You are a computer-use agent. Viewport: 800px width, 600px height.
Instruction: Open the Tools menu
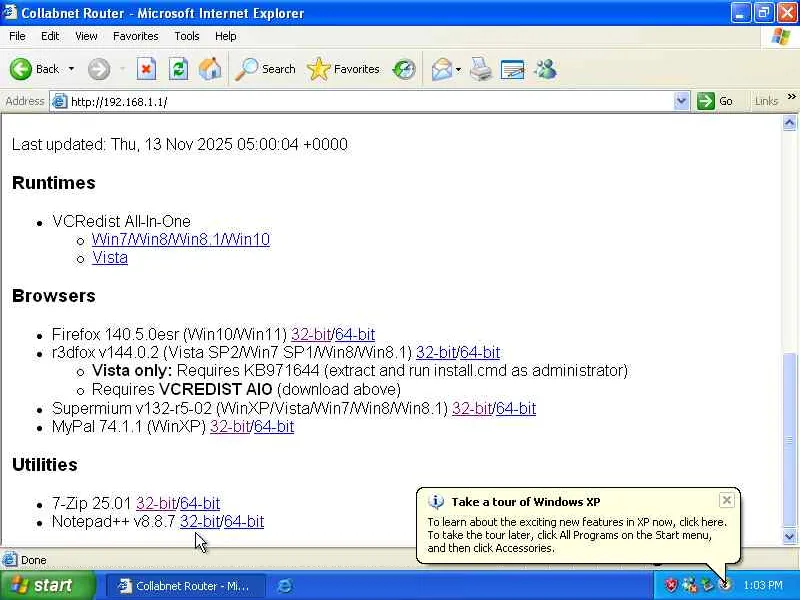pyautogui.click(x=187, y=36)
